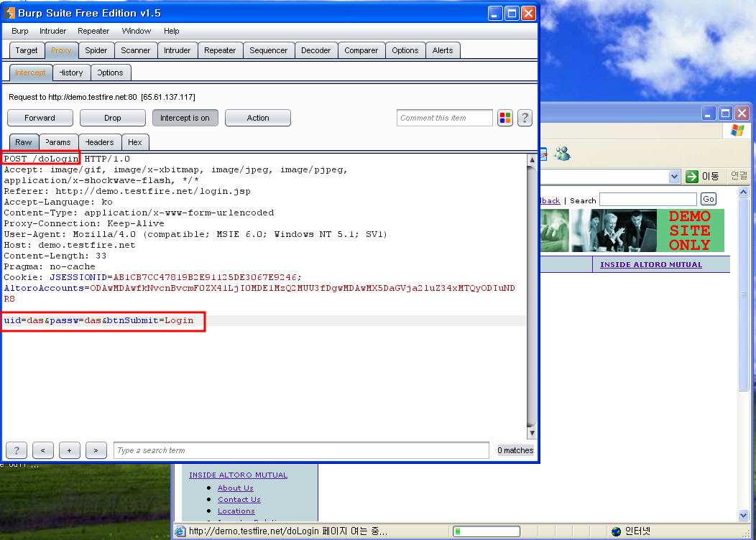The image size is (756, 540).
Task: Click the uid=das&passw=das request body line
Action: [x=99, y=320]
